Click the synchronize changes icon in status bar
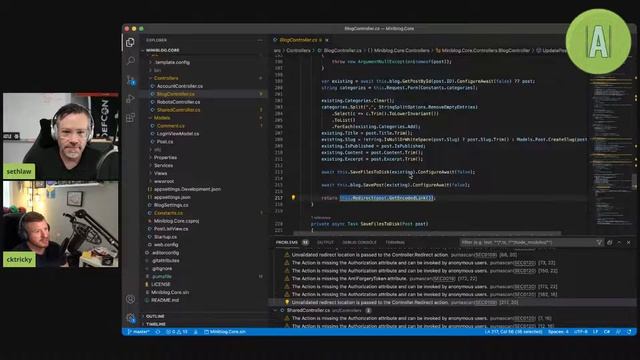The width and height of the screenshot is (640, 360). point(158,332)
